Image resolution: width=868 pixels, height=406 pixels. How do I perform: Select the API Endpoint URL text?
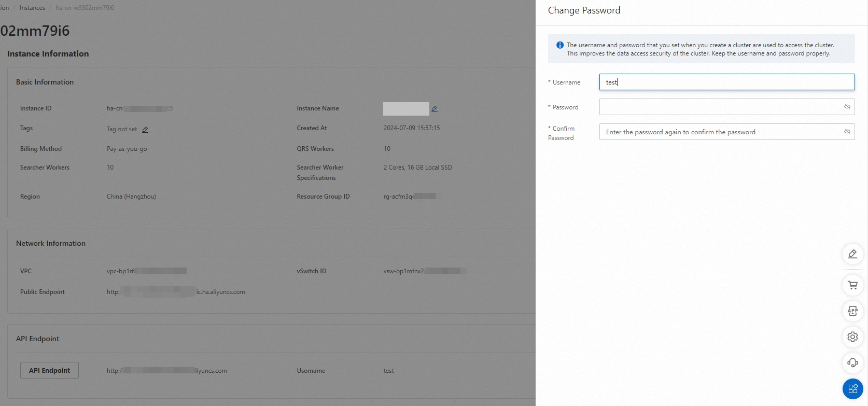coord(167,371)
